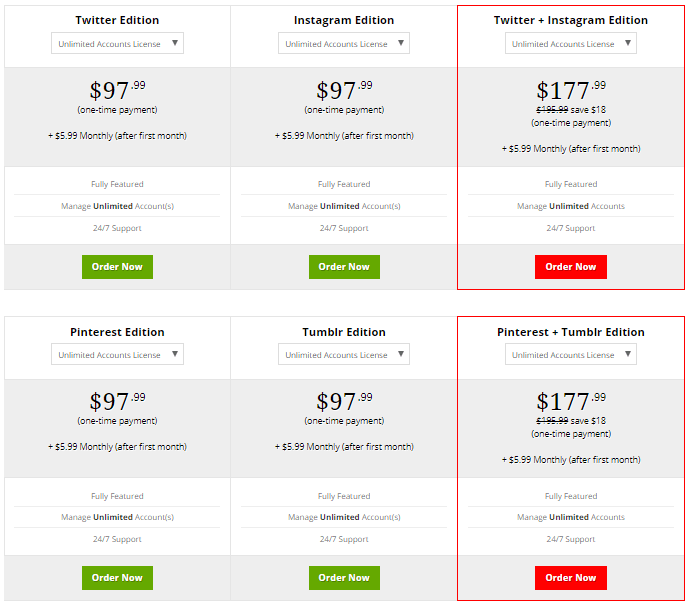Click 24/7 Support in Instagram Edition

pos(344,228)
